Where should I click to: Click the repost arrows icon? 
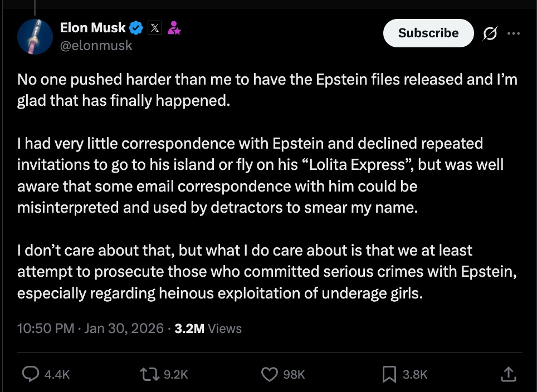pos(151,374)
